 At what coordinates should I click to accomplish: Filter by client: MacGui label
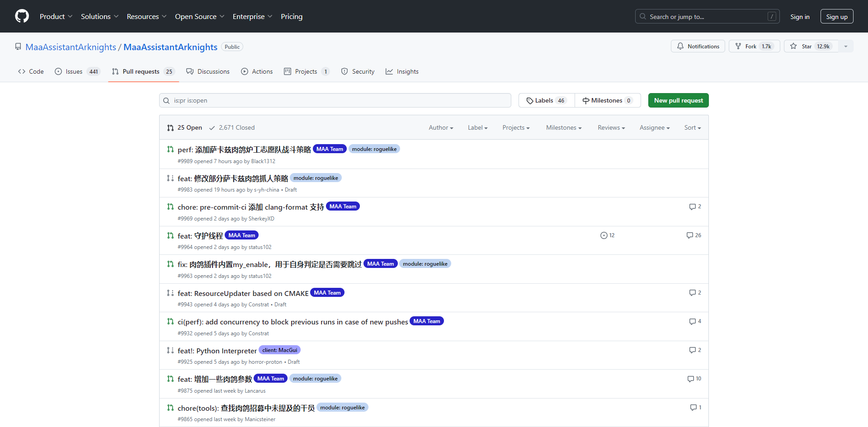coord(279,350)
